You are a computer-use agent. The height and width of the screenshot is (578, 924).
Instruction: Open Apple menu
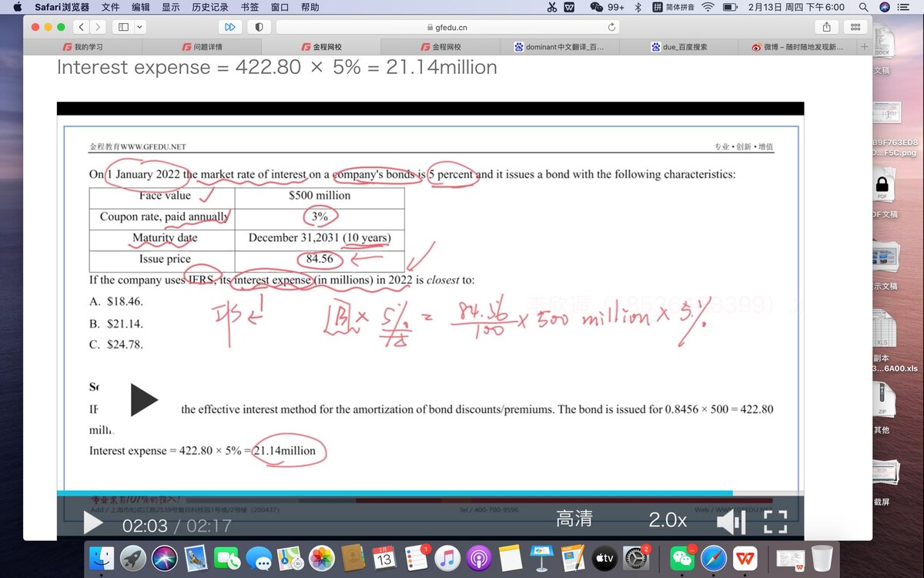click(x=17, y=7)
